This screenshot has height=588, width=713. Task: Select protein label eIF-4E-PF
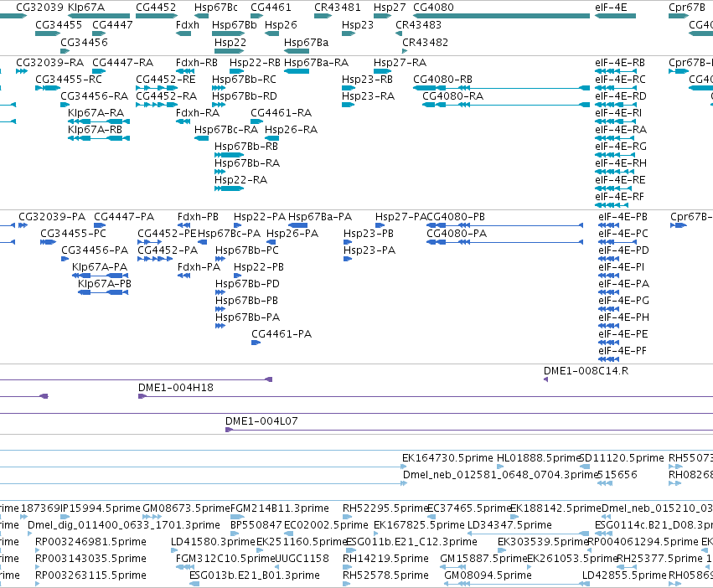[x=622, y=351]
